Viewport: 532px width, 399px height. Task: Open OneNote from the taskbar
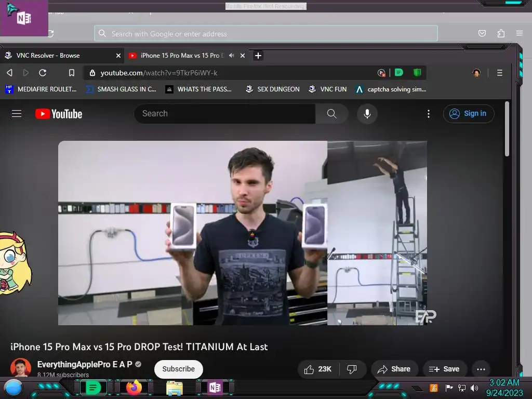[x=215, y=388]
